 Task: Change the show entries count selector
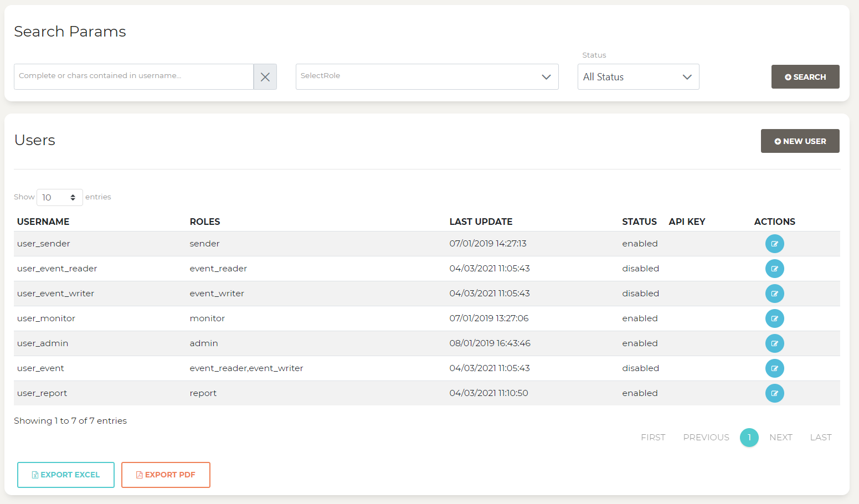pyautogui.click(x=60, y=197)
